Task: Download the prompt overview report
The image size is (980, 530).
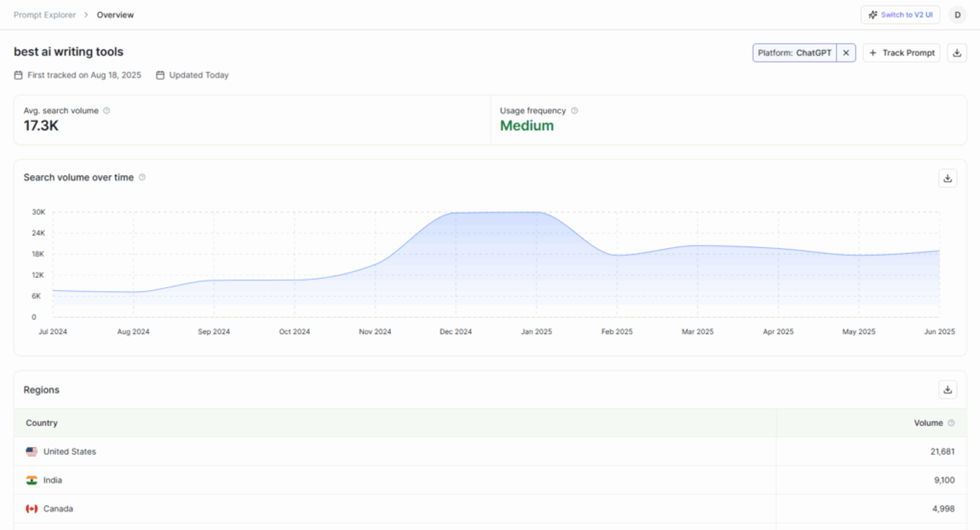Action: click(957, 53)
